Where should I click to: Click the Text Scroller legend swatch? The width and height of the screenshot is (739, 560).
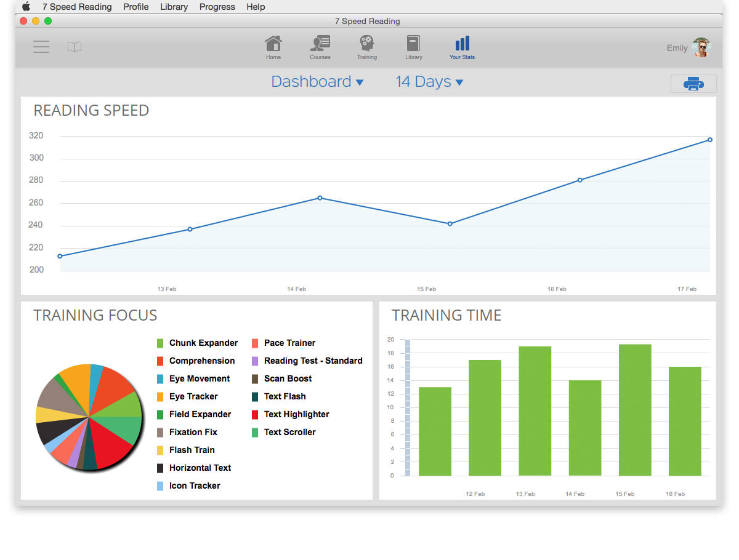coord(255,433)
